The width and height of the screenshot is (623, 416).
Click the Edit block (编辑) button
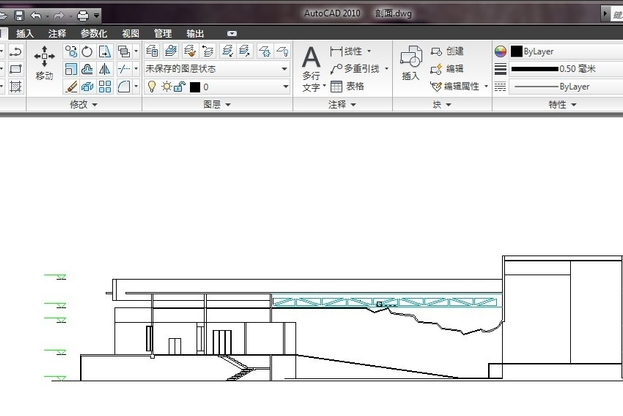(447, 69)
